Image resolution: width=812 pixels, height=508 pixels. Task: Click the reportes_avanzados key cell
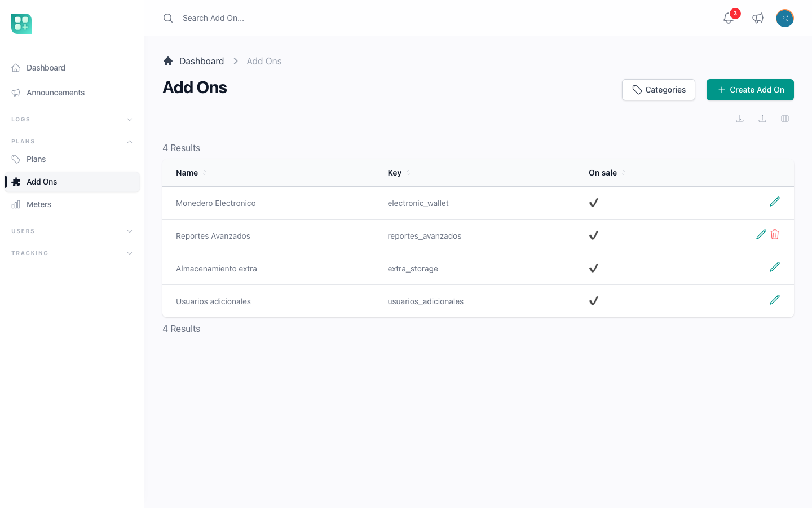point(425,236)
